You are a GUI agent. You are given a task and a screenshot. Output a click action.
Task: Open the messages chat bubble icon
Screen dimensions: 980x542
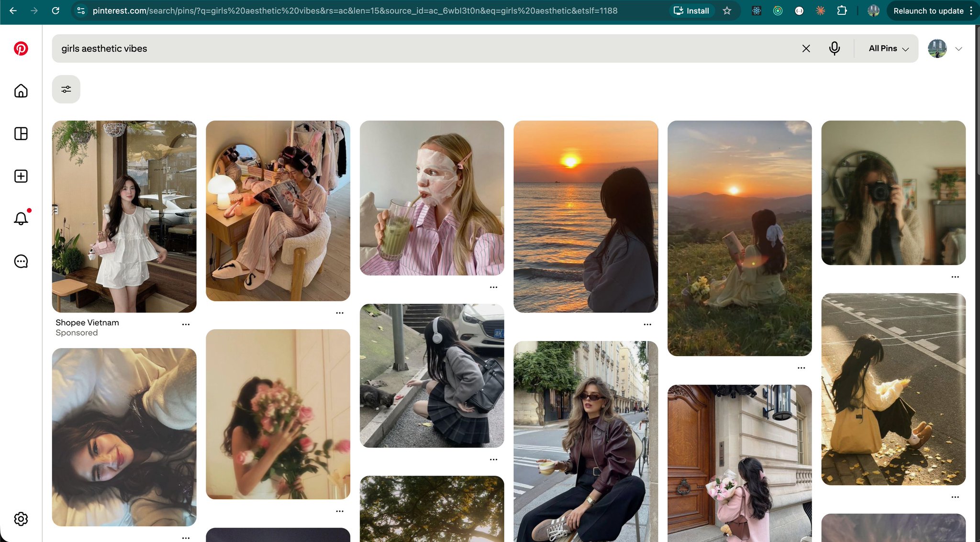point(21,261)
